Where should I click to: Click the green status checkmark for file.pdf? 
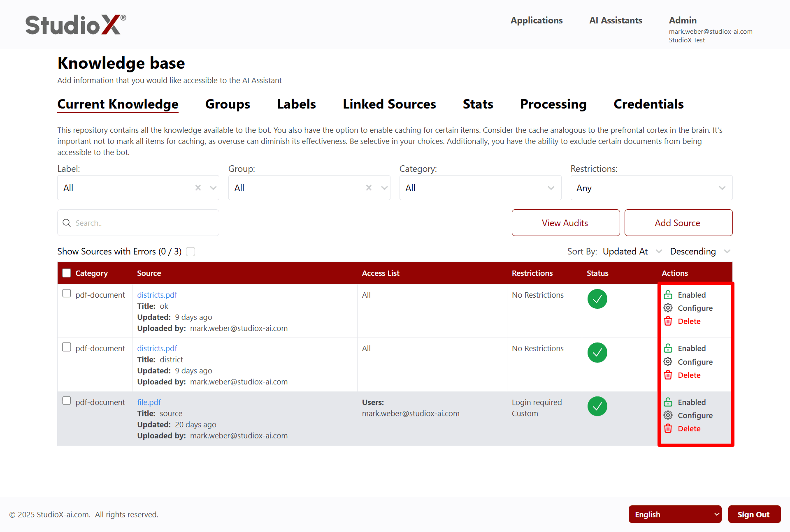coord(597,406)
